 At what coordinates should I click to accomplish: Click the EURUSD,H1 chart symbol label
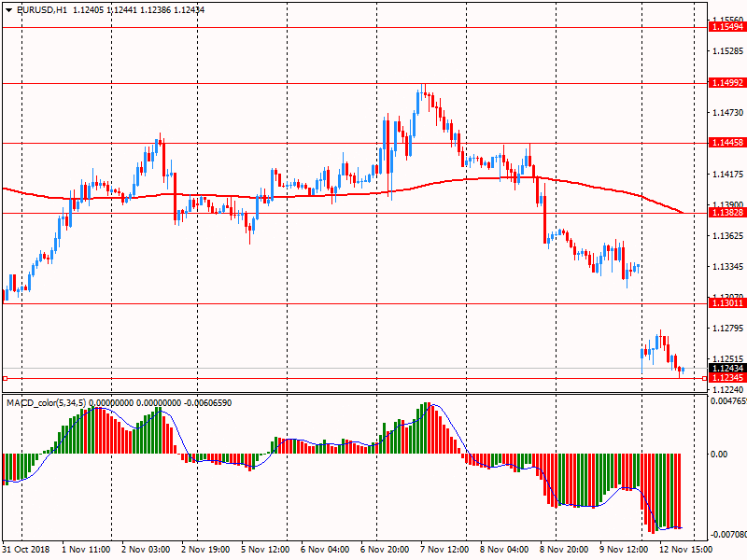click(42, 9)
